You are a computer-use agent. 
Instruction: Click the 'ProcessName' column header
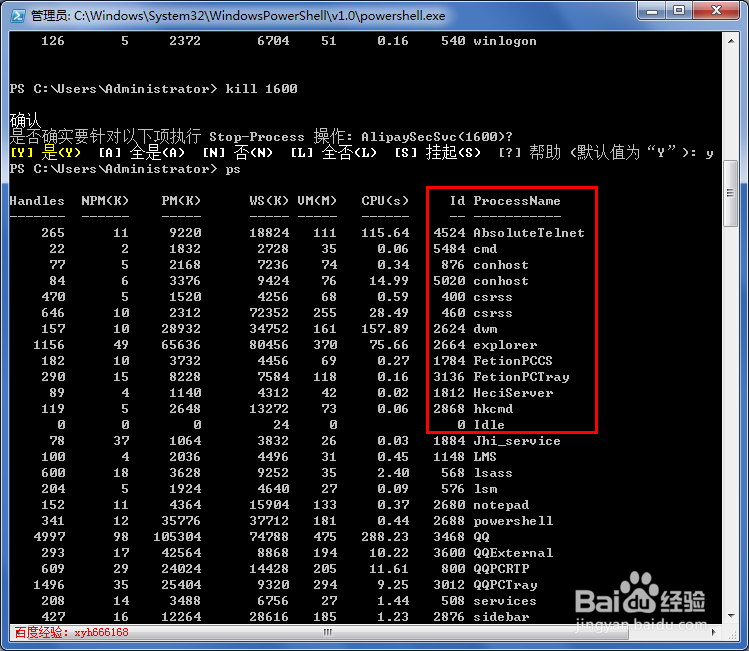coord(517,201)
